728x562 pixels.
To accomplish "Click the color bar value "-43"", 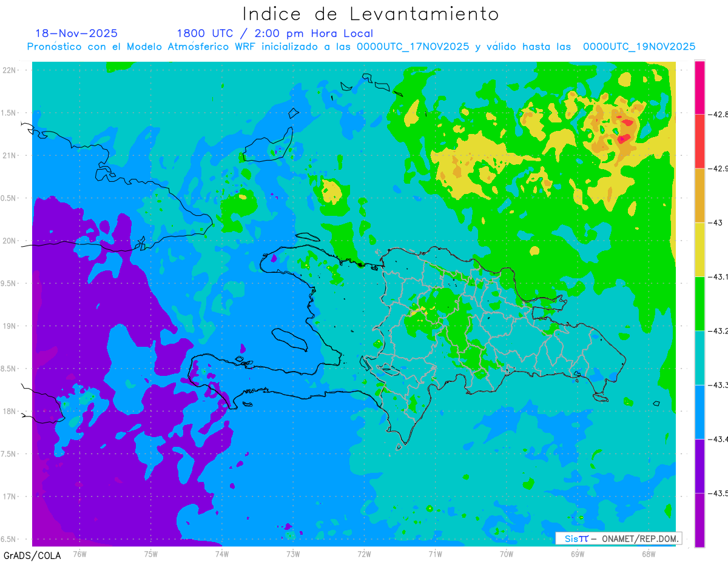I will click(715, 222).
